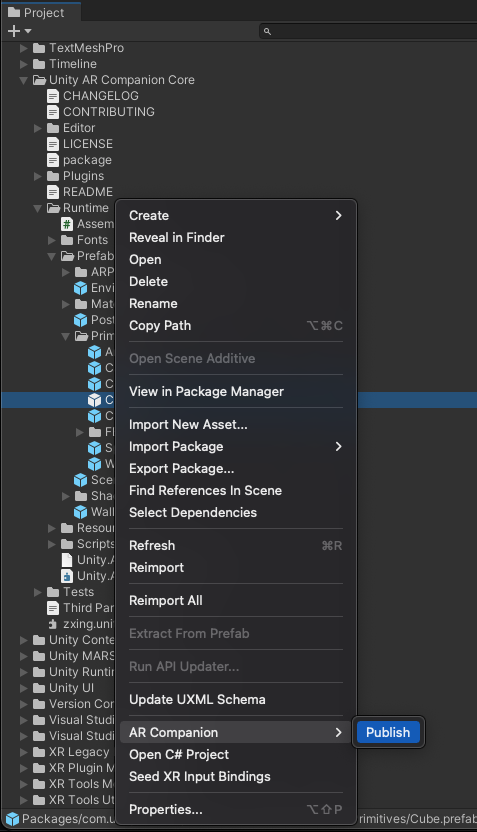The image size is (477, 832).
Task: Click the Version Control folder icon
Action: tap(39, 704)
